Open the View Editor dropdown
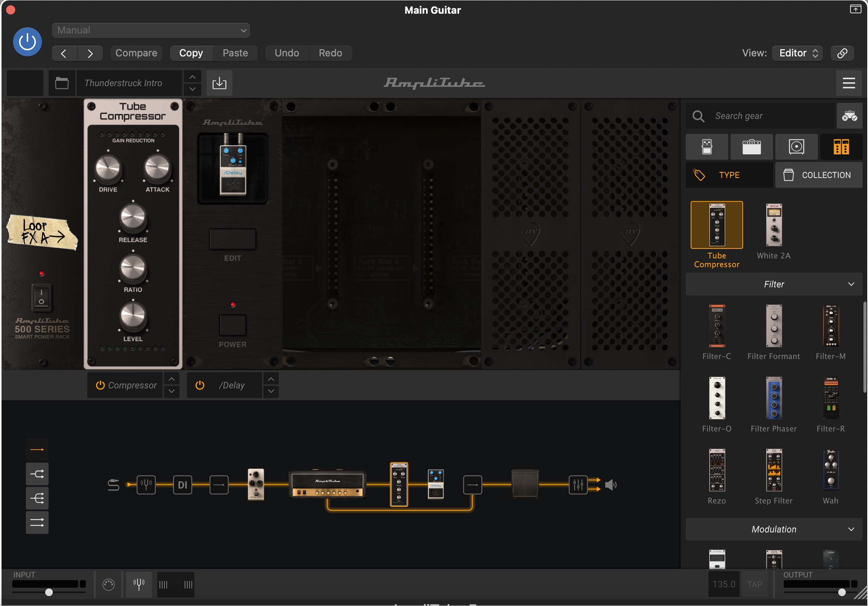 (x=797, y=53)
